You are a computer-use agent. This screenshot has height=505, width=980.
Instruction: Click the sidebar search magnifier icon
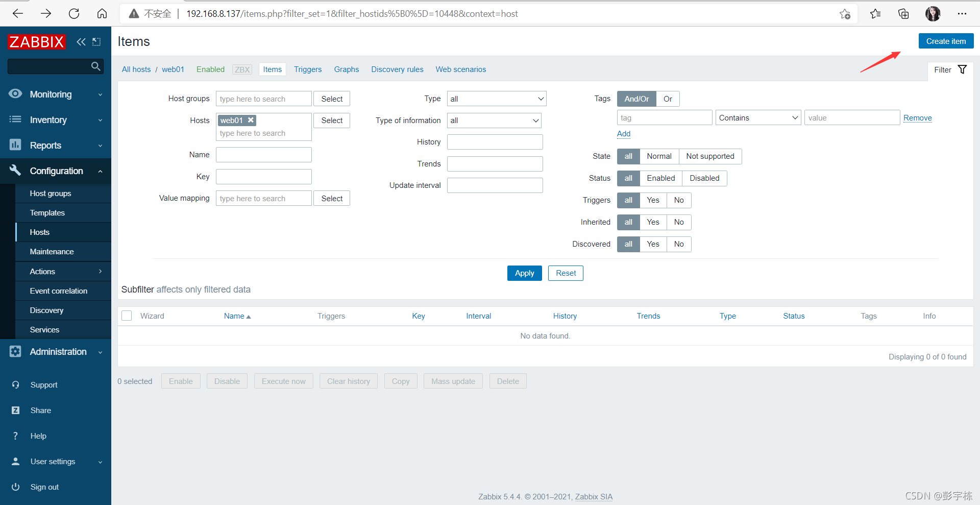[x=95, y=66]
